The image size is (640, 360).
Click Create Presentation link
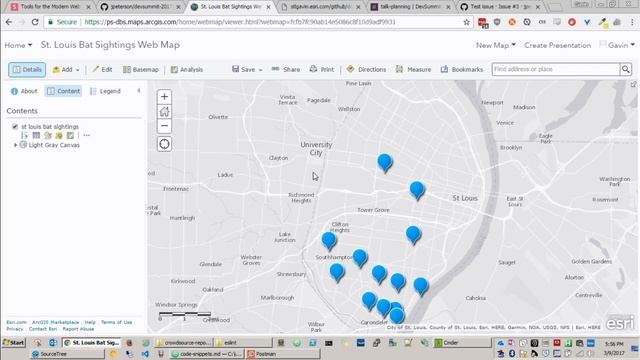(558, 45)
